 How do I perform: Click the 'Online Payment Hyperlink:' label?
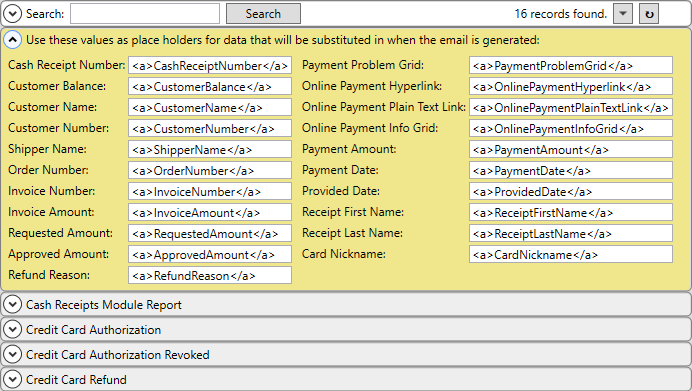(x=372, y=86)
